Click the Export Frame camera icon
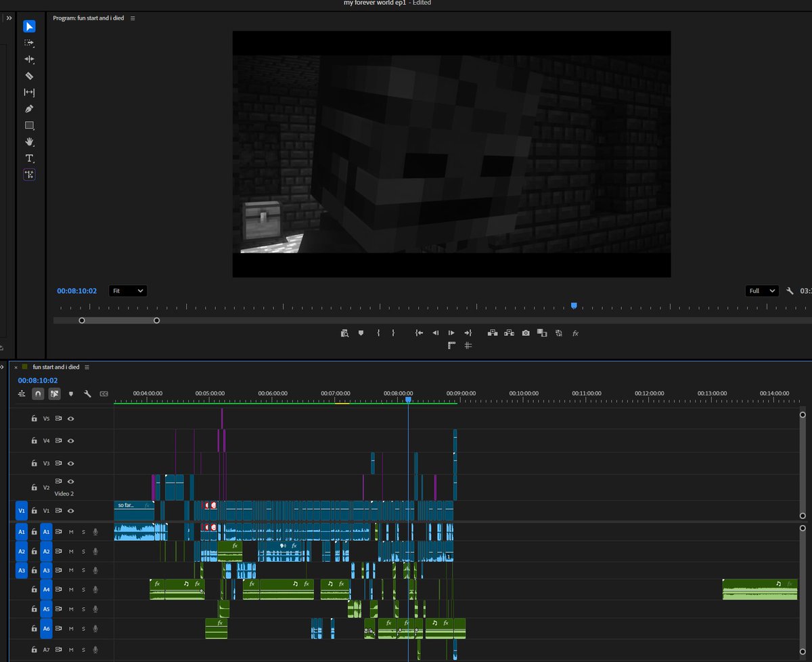The height and width of the screenshot is (662, 812). [526, 333]
